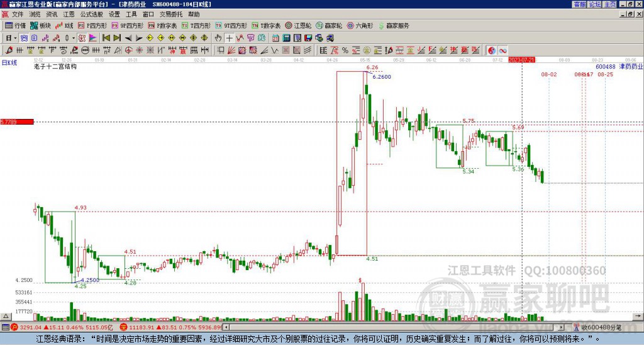
Task: Select the Gann fan angle tool
Action: 232,50
